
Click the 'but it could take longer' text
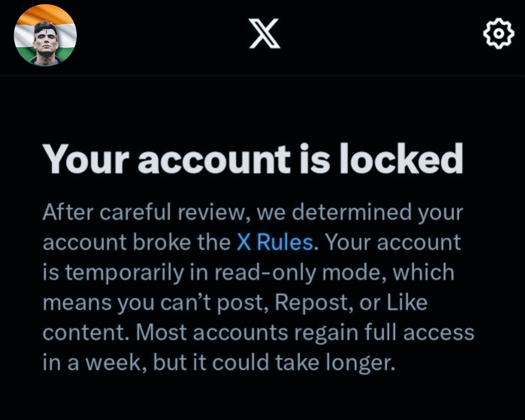[x=274, y=363]
